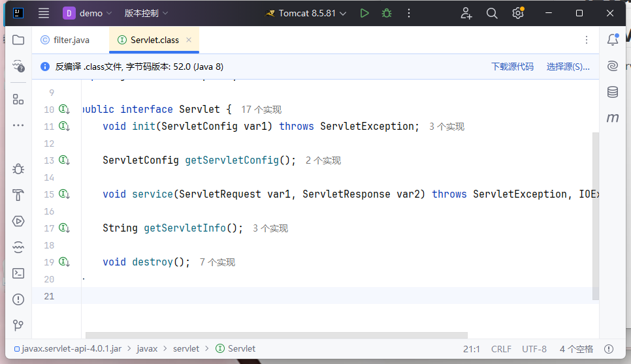The image size is (631, 364).
Task: Open the Notifications bell panel
Action: (613, 40)
